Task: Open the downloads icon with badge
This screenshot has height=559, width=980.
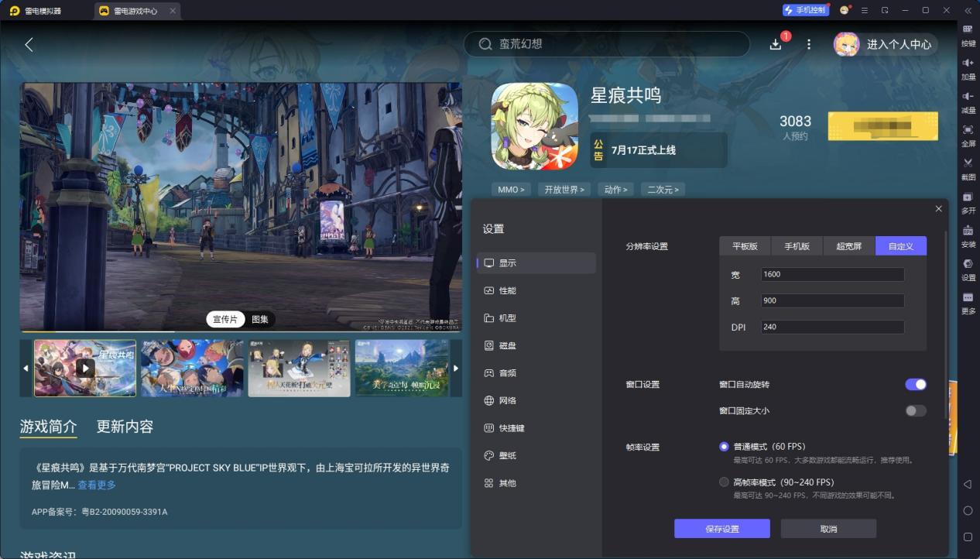Action: tap(776, 44)
